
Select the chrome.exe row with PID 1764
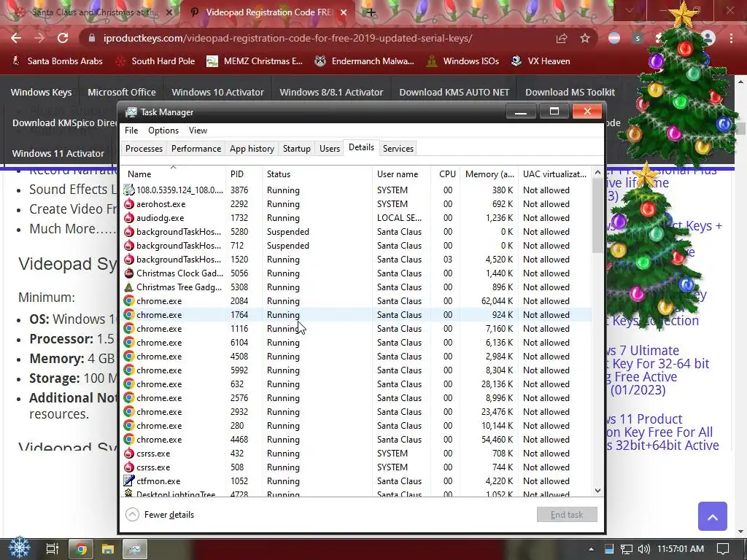(x=356, y=315)
